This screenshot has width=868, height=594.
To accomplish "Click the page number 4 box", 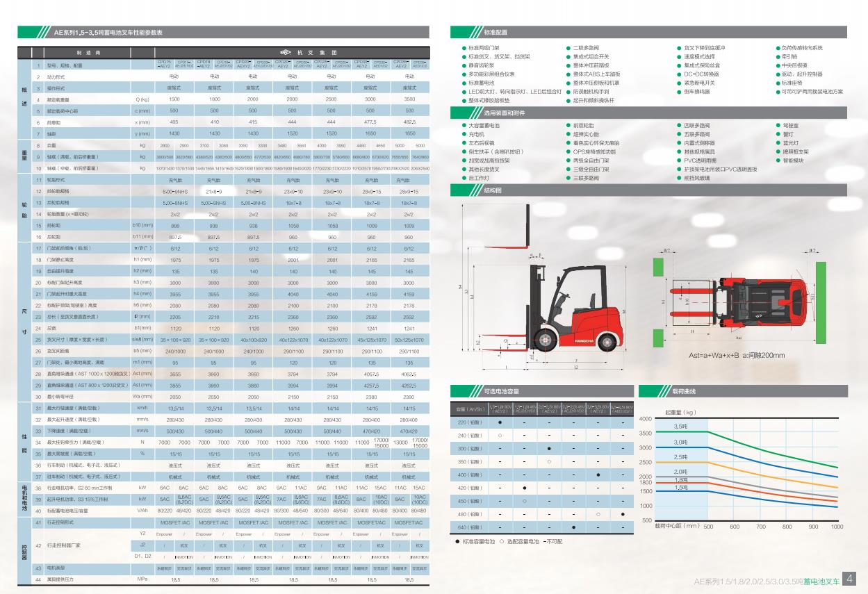I will pyautogui.click(x=849, y=579).
